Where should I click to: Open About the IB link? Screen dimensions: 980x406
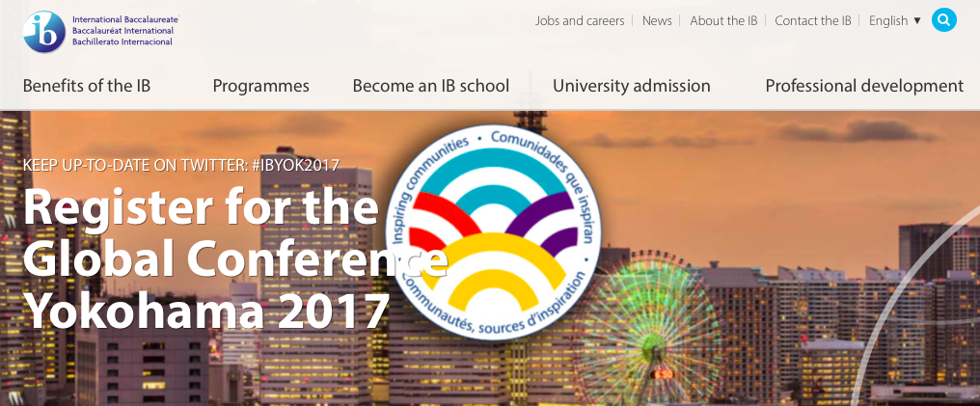pyautogui.click(x=723, y=20)
